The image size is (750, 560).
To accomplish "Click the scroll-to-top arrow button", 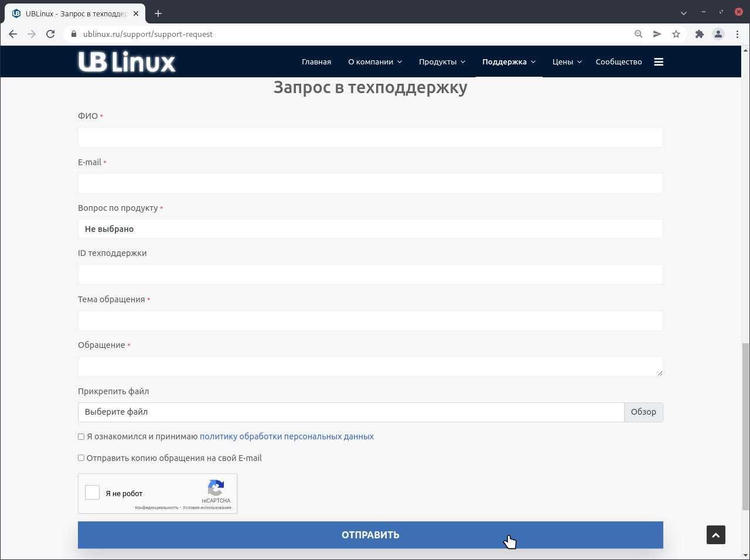I will pyautogui.click(x=716, y=535).
